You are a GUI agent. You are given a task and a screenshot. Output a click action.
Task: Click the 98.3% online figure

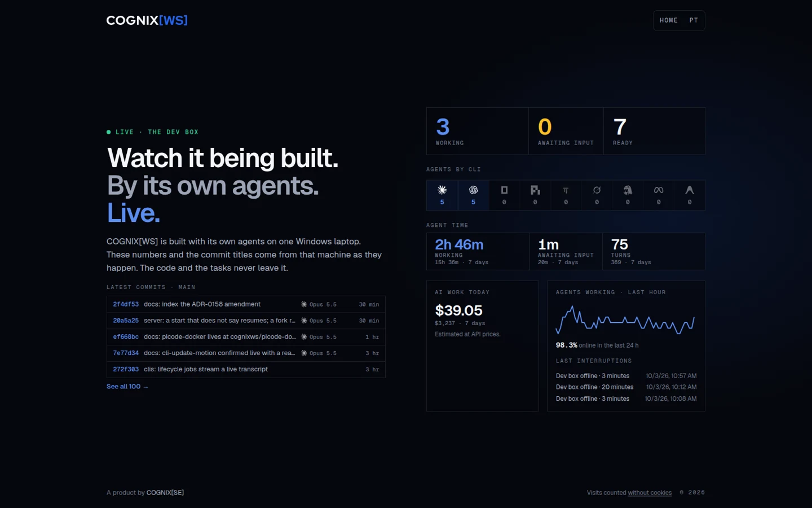point(566,345)
